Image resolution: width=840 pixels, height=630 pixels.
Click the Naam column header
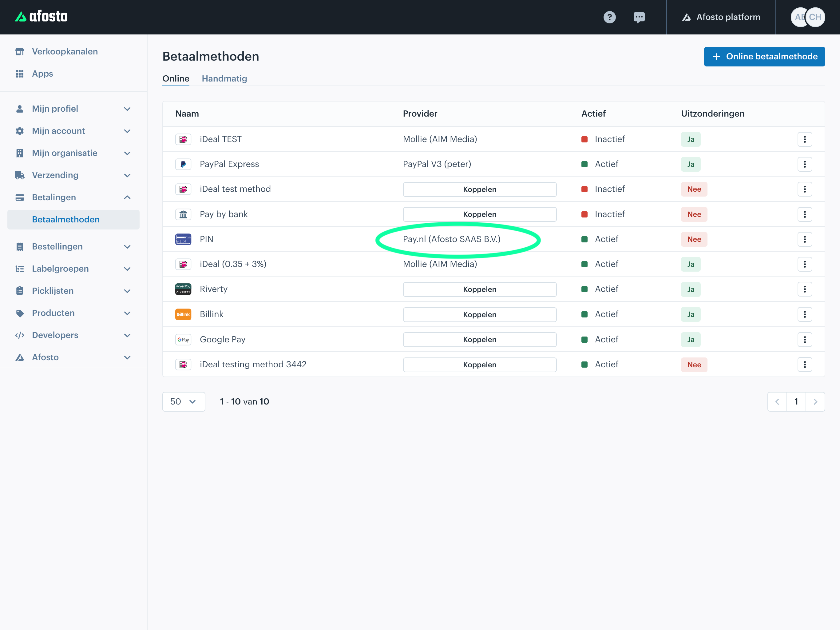tap(187, 114)
